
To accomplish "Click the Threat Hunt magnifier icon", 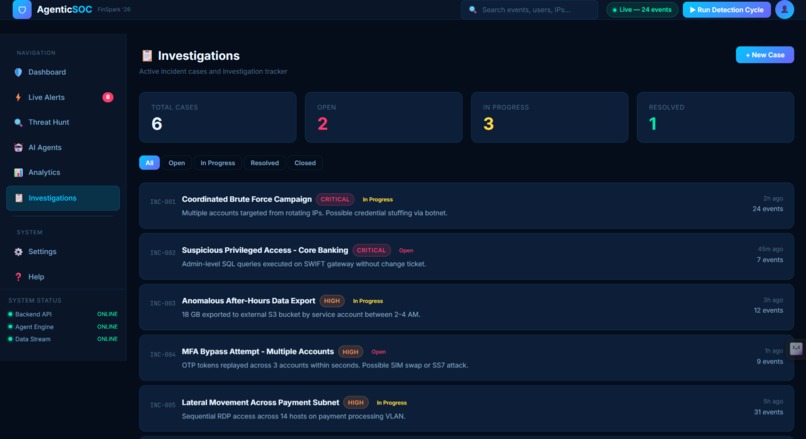I will [x=19, y=122].
